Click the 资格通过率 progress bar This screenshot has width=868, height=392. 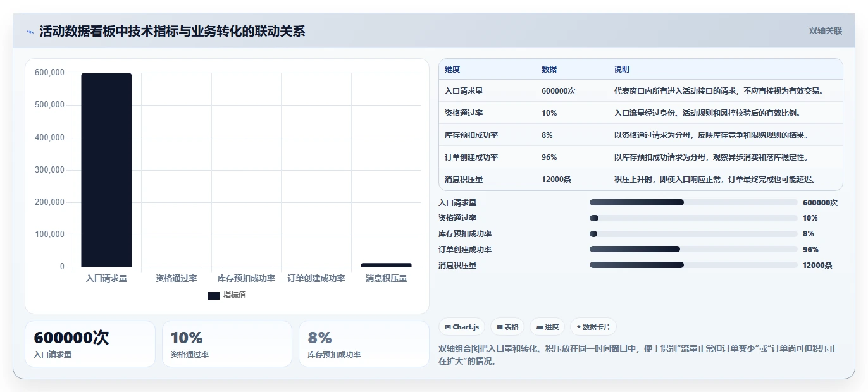(x=693, y=218)
